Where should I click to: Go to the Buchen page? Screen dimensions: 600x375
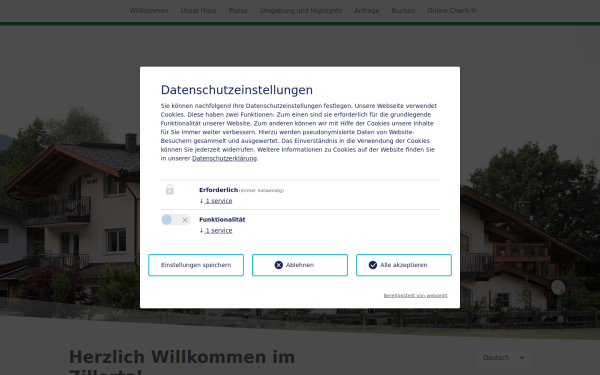[x=403, y=11]
